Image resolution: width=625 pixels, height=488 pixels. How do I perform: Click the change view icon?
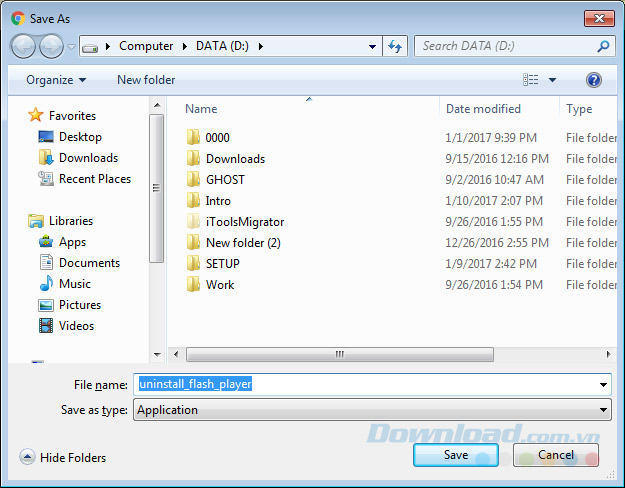coord(531,80)
